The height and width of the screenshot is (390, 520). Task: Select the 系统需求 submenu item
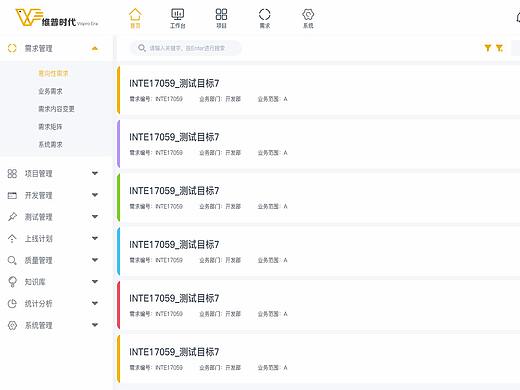pyautogui.click(x=50, y=145)
